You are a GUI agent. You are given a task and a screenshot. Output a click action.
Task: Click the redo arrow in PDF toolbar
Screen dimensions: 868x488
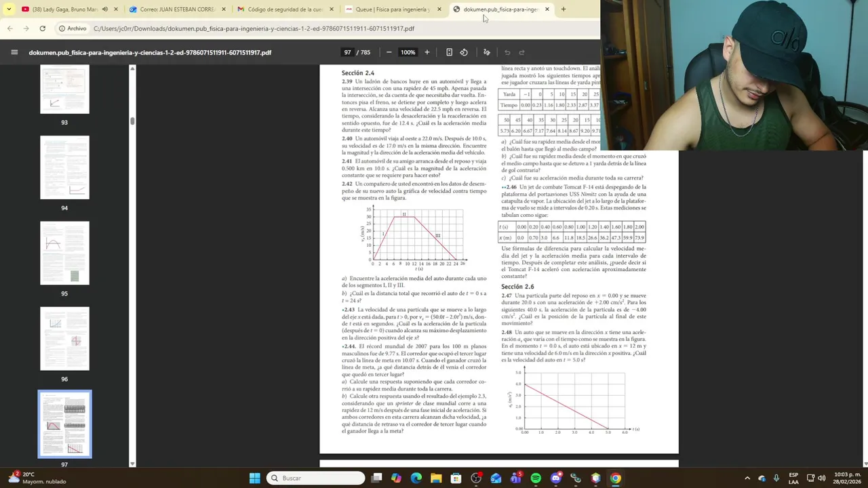click(x=521, y=52)
